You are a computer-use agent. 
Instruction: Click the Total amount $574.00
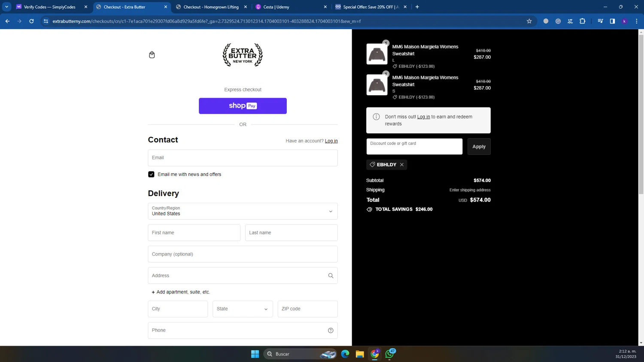(x=480, y=200)
